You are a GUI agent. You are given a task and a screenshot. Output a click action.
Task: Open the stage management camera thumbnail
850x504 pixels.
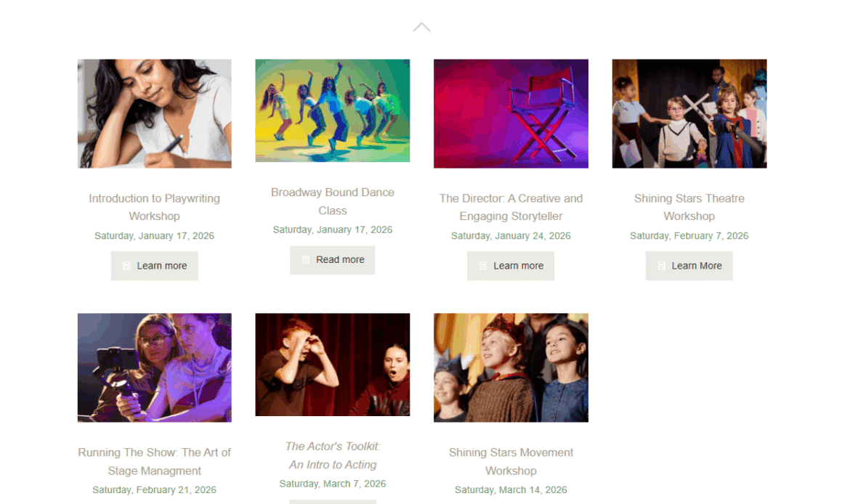click(x=155, y=367)
